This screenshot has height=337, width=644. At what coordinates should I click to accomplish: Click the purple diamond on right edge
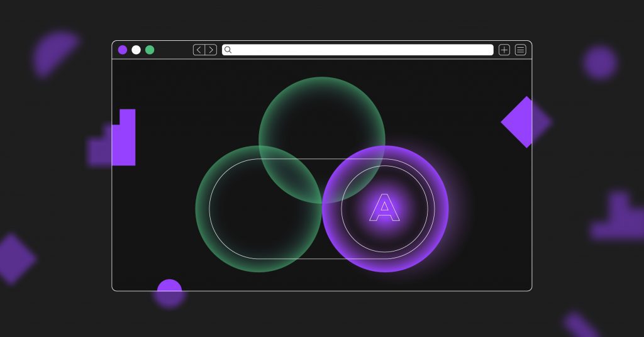coord(526,122)
